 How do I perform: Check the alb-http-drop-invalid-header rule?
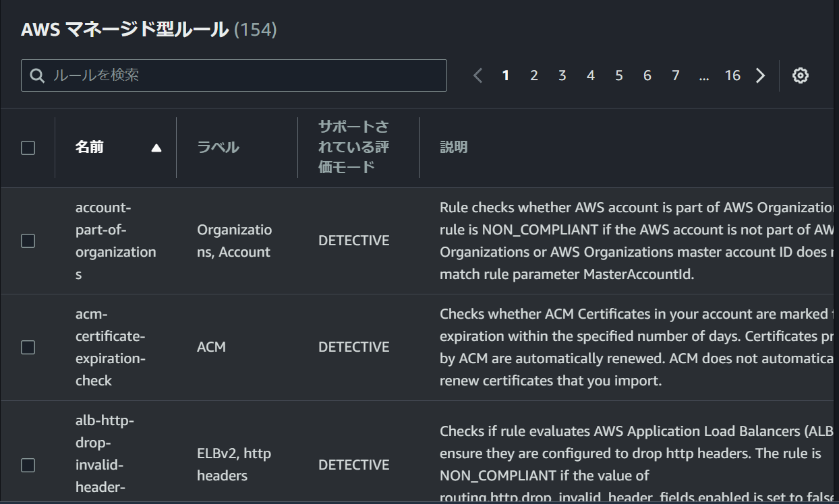28,465
